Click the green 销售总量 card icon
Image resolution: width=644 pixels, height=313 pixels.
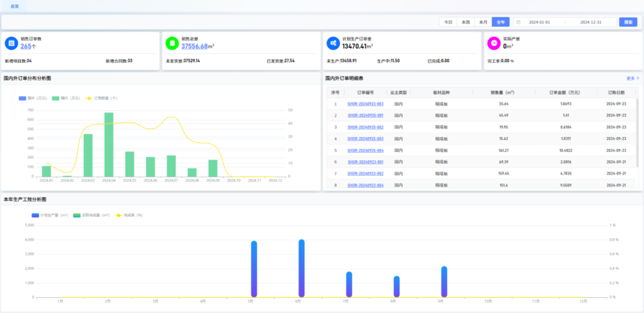(x=172, y=43)
